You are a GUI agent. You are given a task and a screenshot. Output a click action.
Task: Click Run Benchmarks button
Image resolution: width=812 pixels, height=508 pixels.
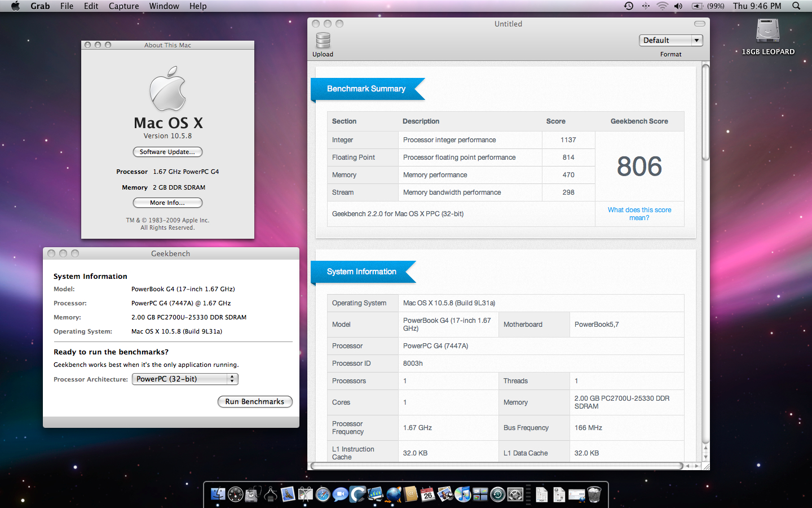tap(255, 401)
